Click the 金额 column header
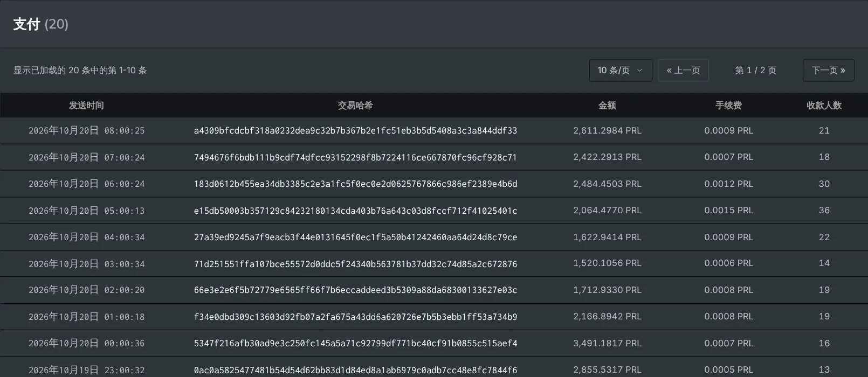Viewport: 868px width, 377px height. 607,106
